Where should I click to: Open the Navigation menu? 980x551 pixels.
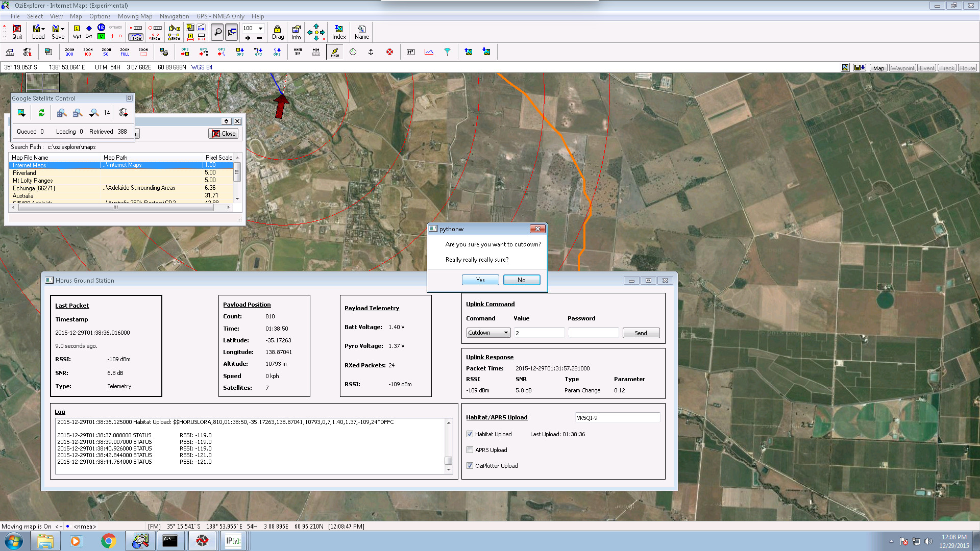[x=174, y=16]
